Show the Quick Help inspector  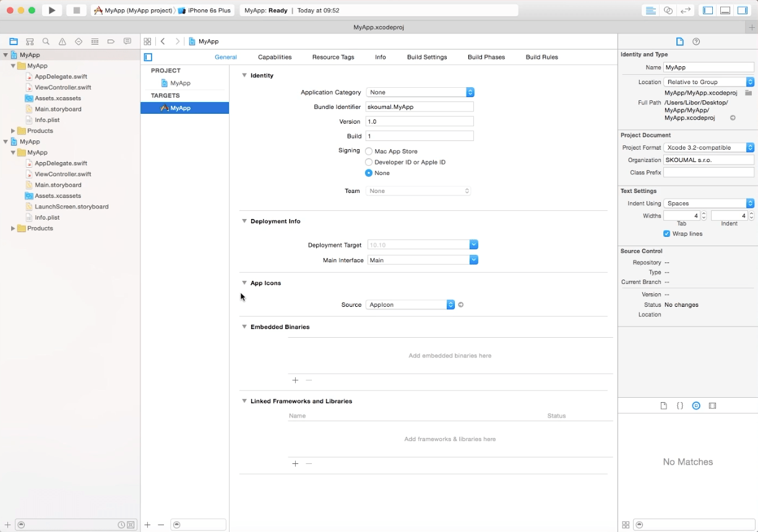coord(696,41)
